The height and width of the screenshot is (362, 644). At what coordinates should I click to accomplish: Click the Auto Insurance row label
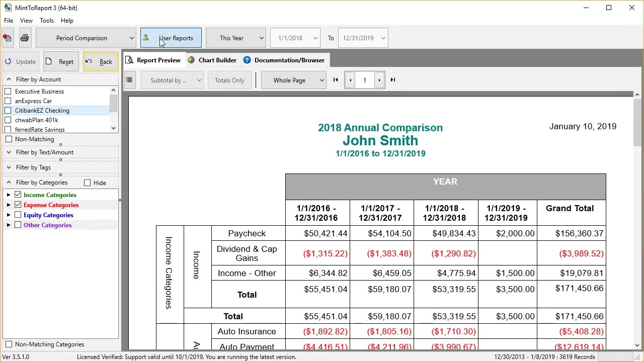247,331
